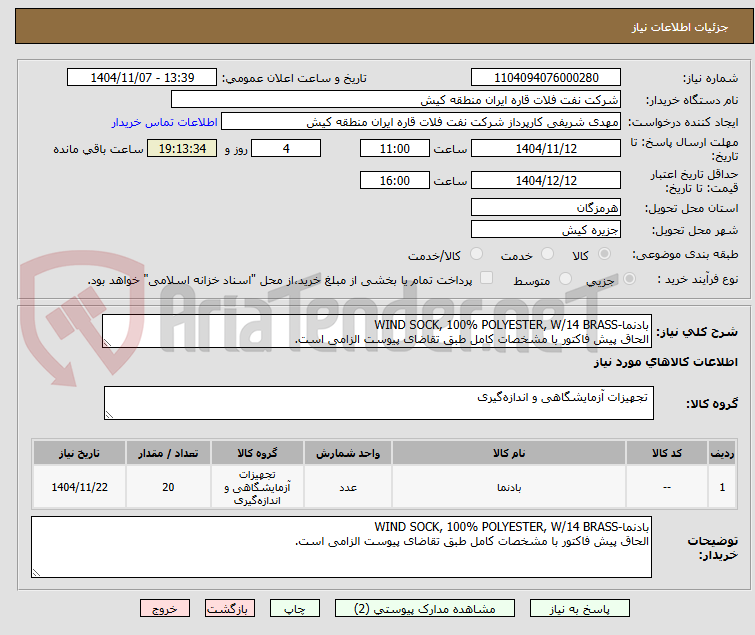Image resolution: width=755 pixels, height=635 pixels.
Task: Click the response deadline date 1404/11/12 field
Action: (546, 148)
